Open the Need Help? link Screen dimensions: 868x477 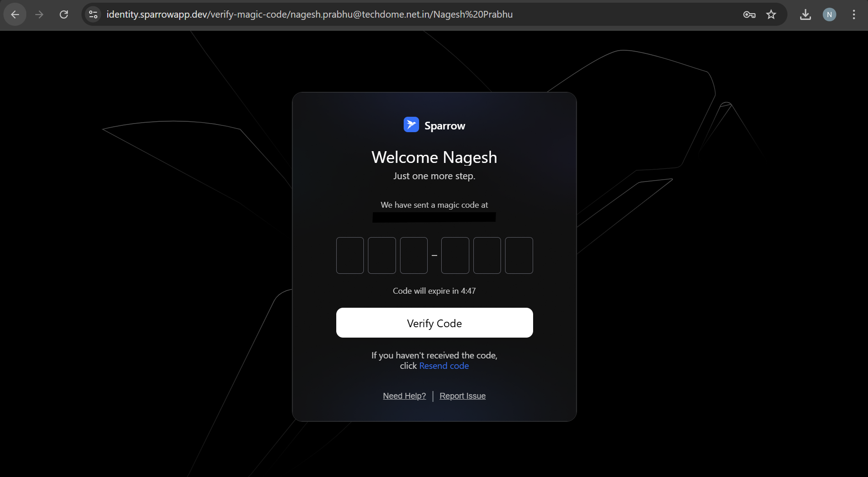(x=405, y=396)
